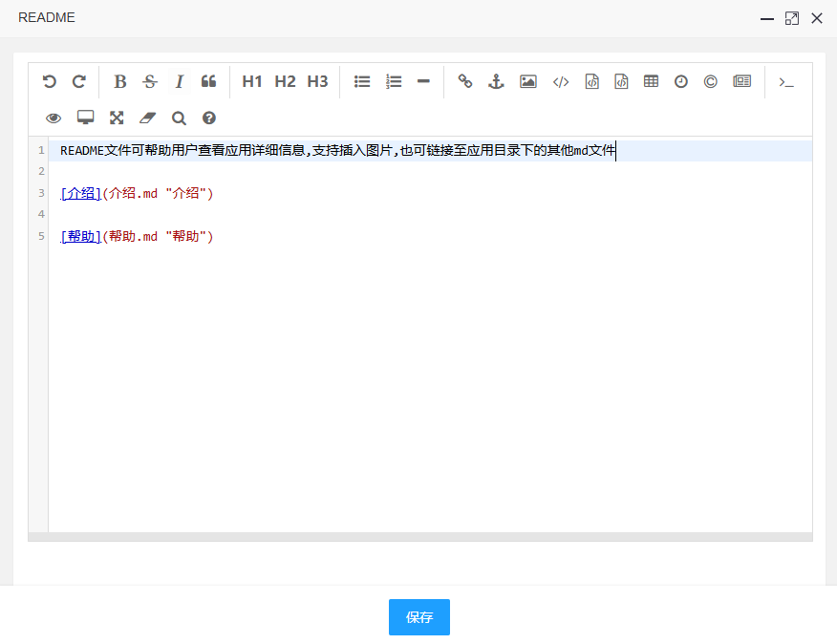Insert a table
This screenshot has height=644, width=837.
651,82
